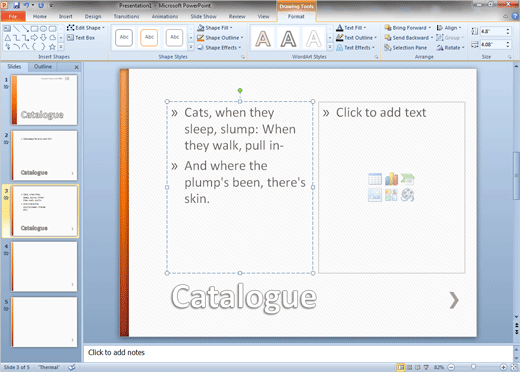
Task: Click the Help question mark icon
Action: click(x=515, y=16)
